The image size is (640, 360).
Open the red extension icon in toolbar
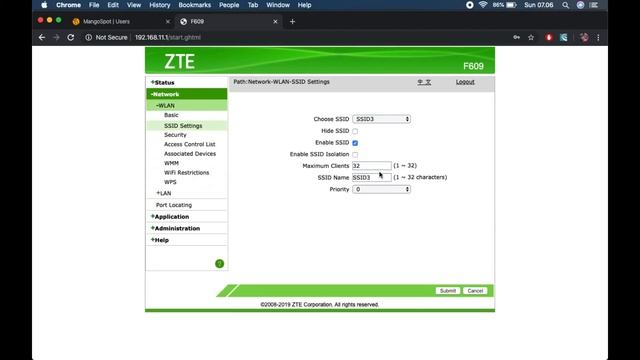tap(549, 37)
